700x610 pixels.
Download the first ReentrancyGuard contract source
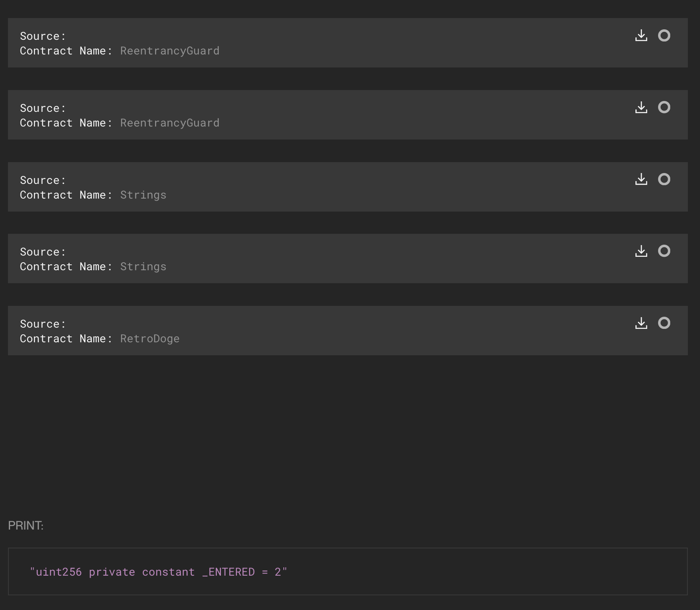(641, 36)
